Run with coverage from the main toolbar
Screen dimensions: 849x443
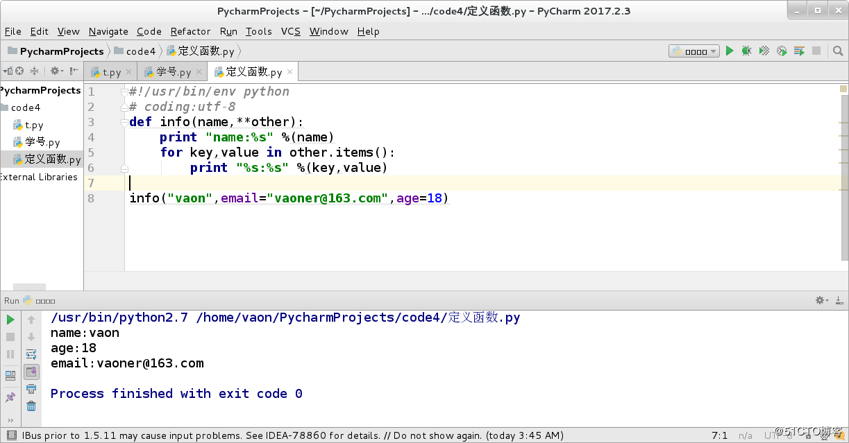[764, 51]
